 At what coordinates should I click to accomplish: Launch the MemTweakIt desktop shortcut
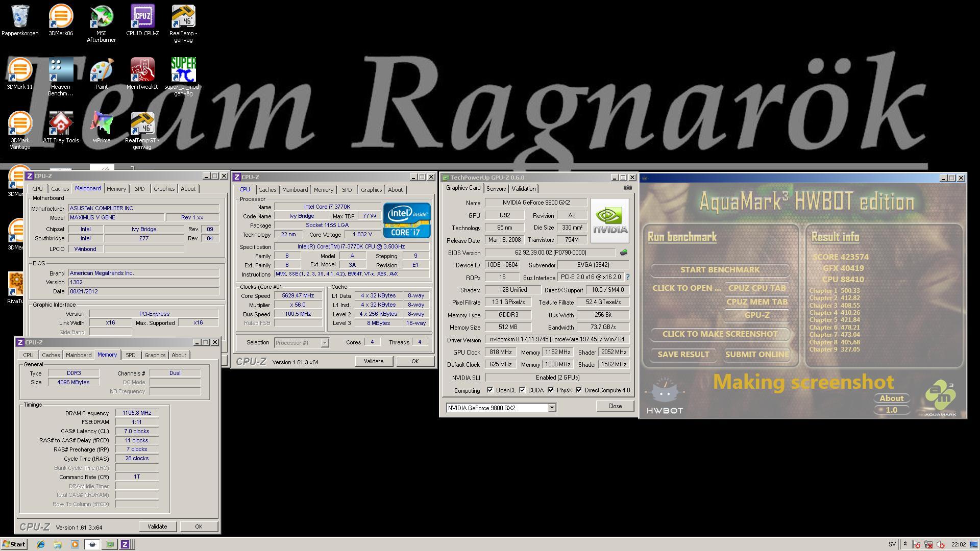(142, 74)
